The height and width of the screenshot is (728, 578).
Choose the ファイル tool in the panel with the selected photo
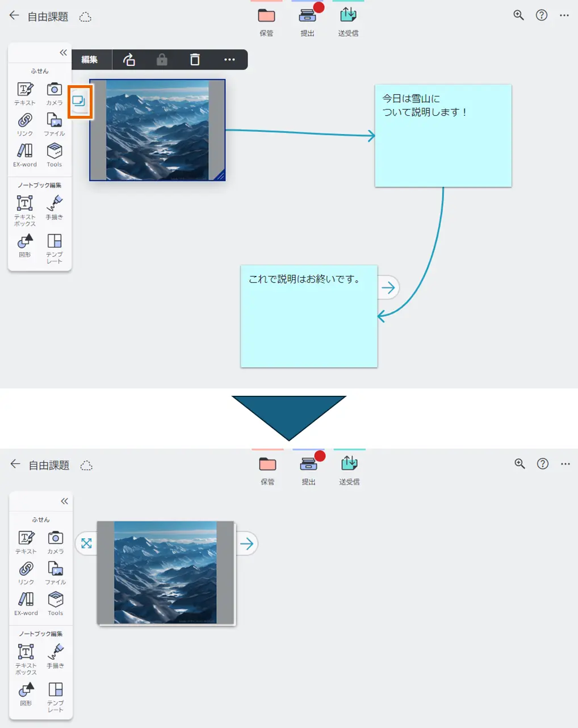55,124
